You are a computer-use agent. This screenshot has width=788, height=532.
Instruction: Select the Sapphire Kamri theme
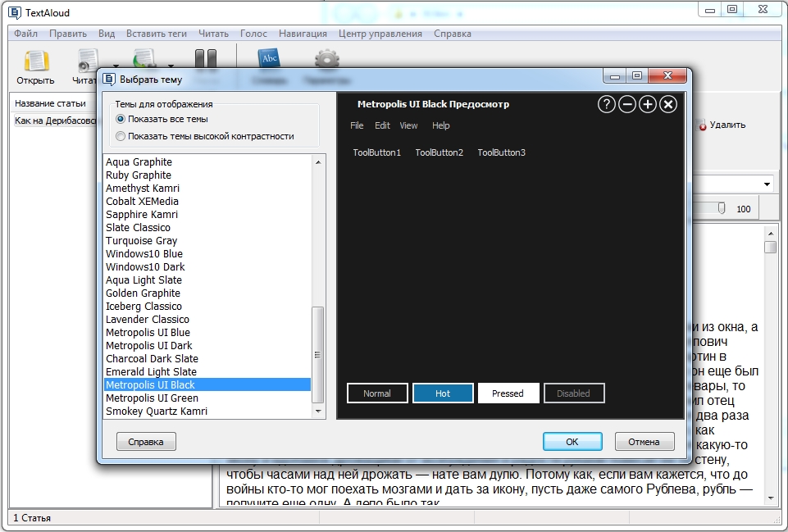pyautogui.click(x=207, y=214)
